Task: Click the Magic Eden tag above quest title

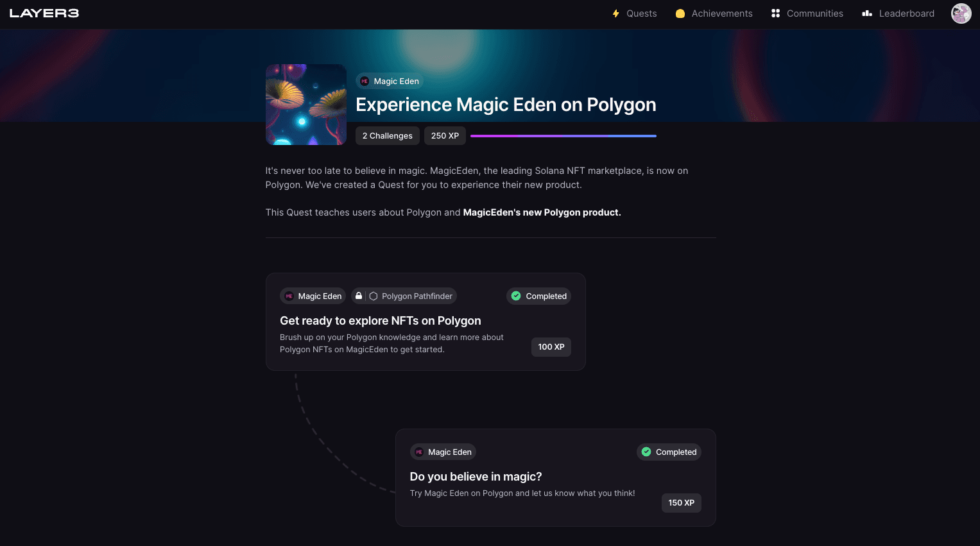Action: coord(390,81)
